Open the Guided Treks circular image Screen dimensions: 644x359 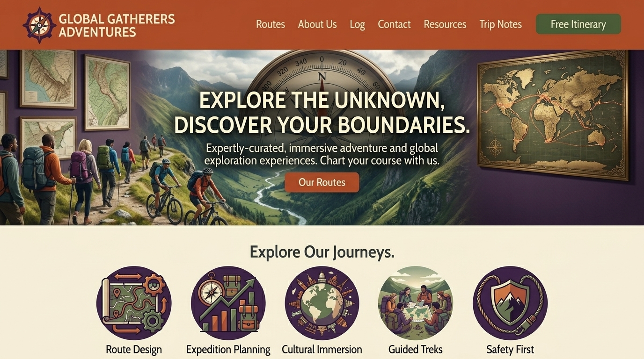pyautogui.click(x=416, y=303)
